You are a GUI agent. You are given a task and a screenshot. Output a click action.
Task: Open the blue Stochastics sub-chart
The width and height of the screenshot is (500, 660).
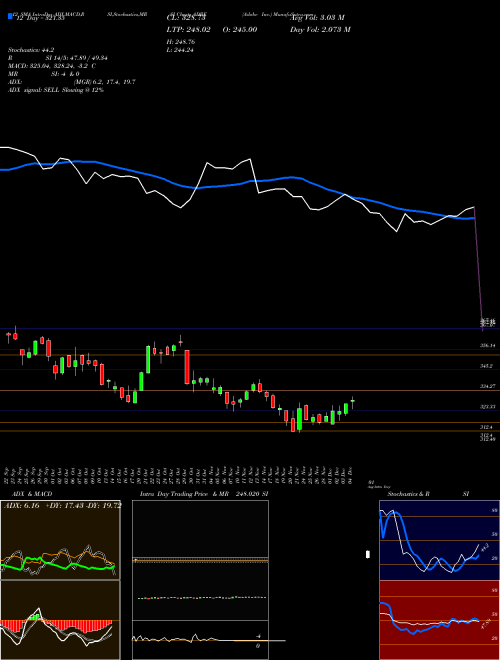click(x=439, y=540)
